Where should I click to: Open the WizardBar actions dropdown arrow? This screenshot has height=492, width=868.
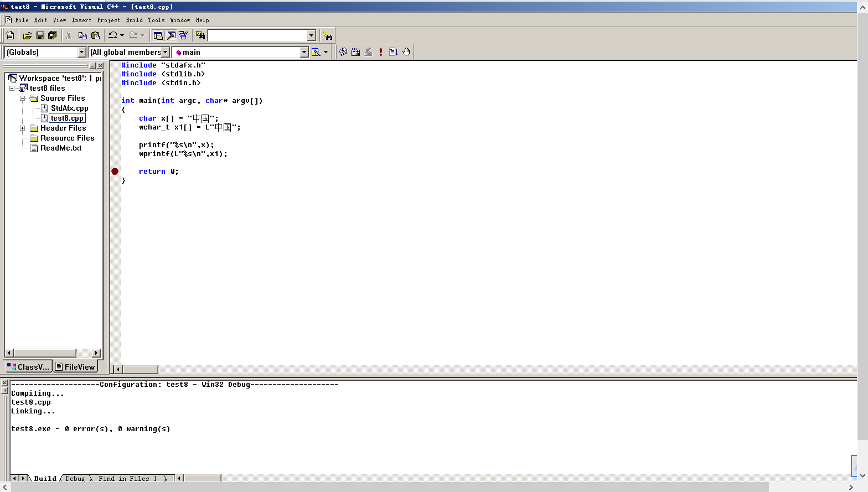pyautogui.click(x=325, y=52)
